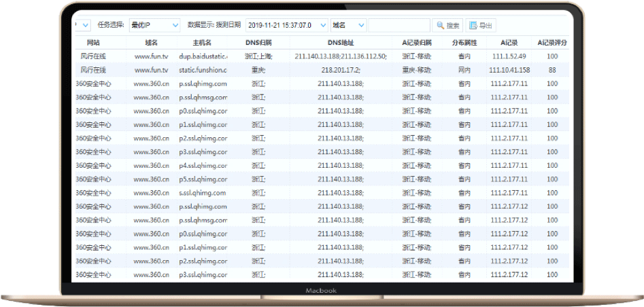The width and height of the screenshot is (644, 307).
Task: Expand the 2019-11-21 probe date dropdown
Action: [286, 25]
